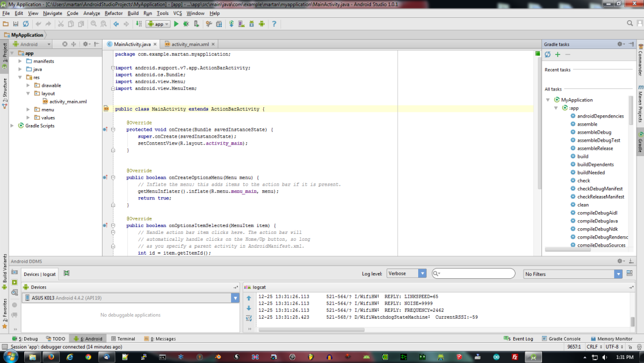Click the Firefox icon in Windows taskbar

pyautogui.click(x=51, y=357)
